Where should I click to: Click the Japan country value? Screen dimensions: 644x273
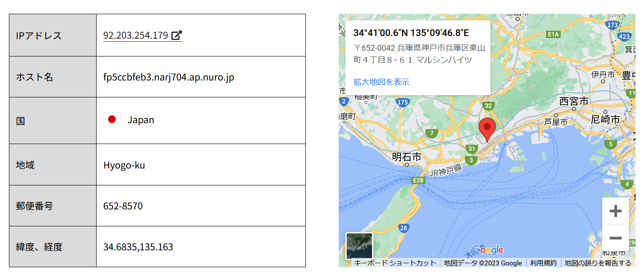click(x=141, y=120)
